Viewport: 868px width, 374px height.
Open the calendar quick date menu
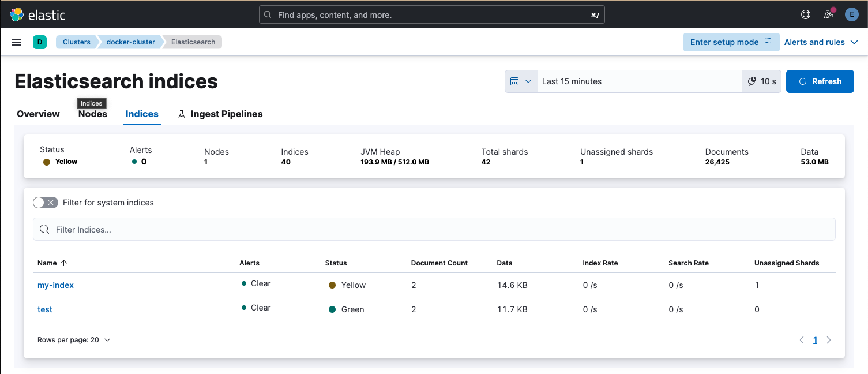pyautogui.click(x=521, y=81)
